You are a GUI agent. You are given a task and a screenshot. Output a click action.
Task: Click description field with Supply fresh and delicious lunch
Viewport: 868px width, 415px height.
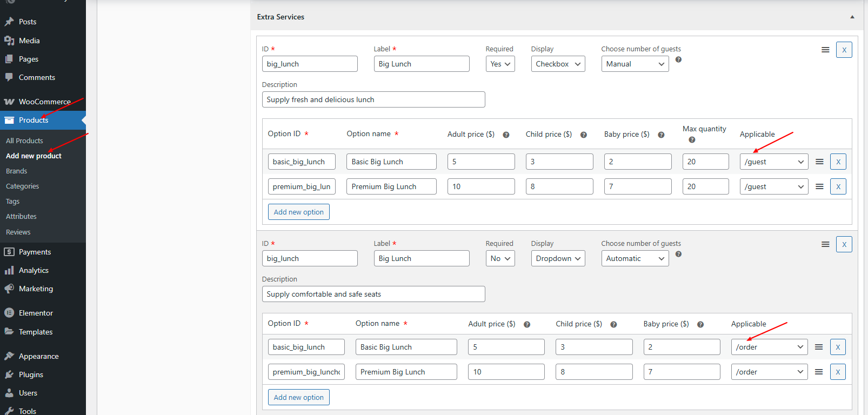[373, 99]
